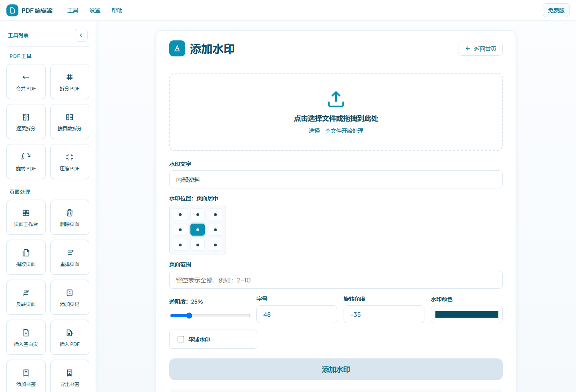Select the 提取页面 tool

(x=26, y=257)
